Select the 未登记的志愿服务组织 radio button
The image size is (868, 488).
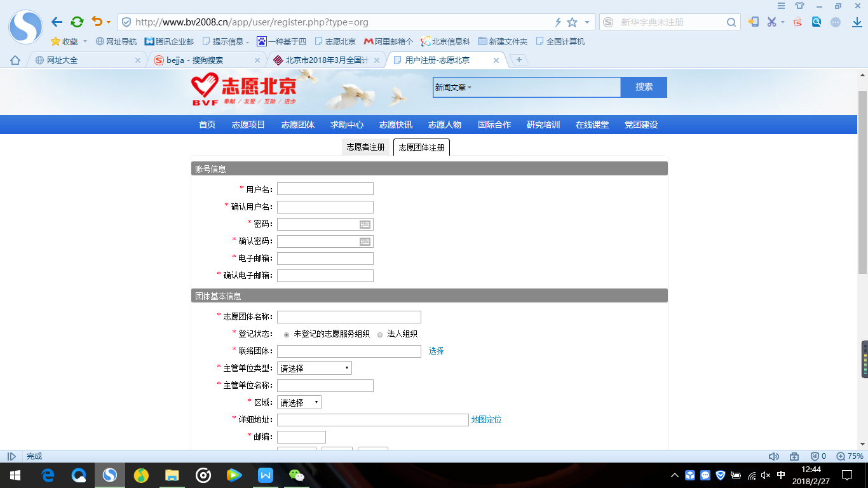click(287, 334)
